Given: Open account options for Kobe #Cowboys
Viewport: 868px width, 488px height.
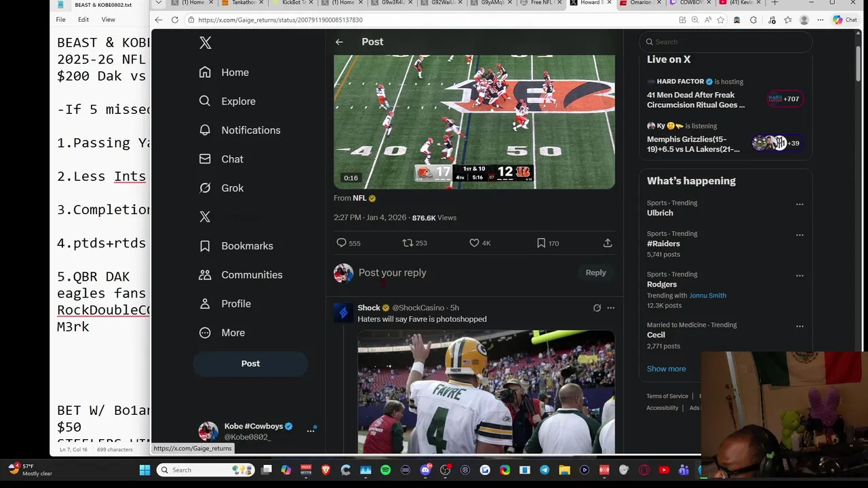Looking at the screenshot, I should coord(311,430).
